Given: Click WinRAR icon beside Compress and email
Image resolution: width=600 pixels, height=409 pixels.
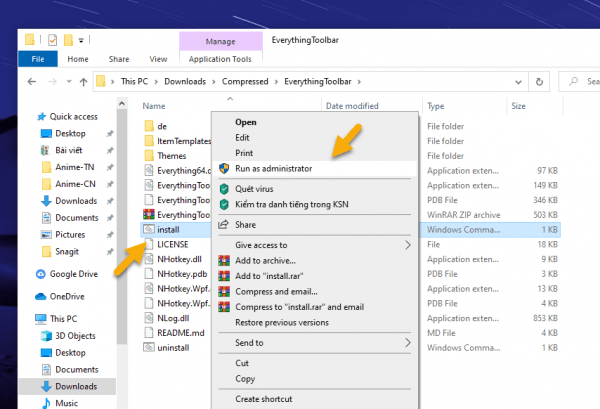Looking at the screenshot, I should click(x=224, y=292).
